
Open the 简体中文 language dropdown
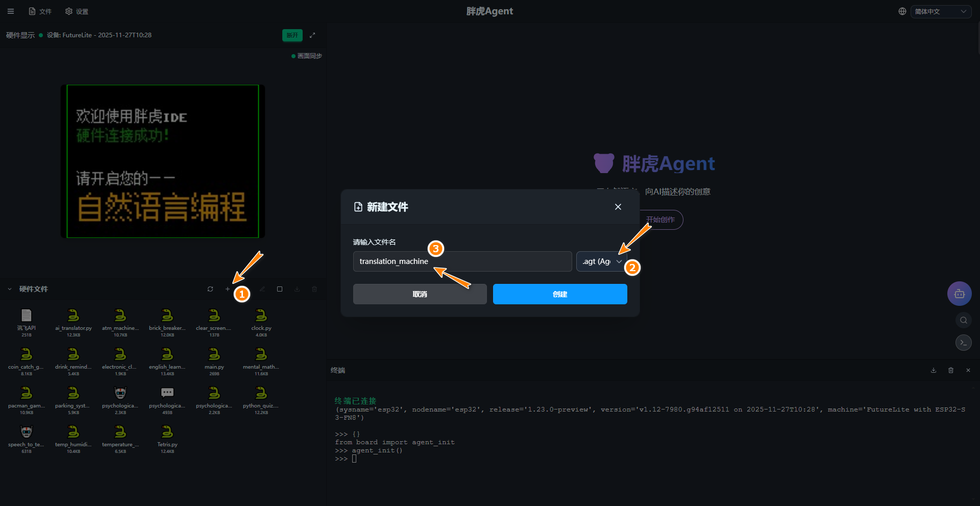click(x=940, y=11)
